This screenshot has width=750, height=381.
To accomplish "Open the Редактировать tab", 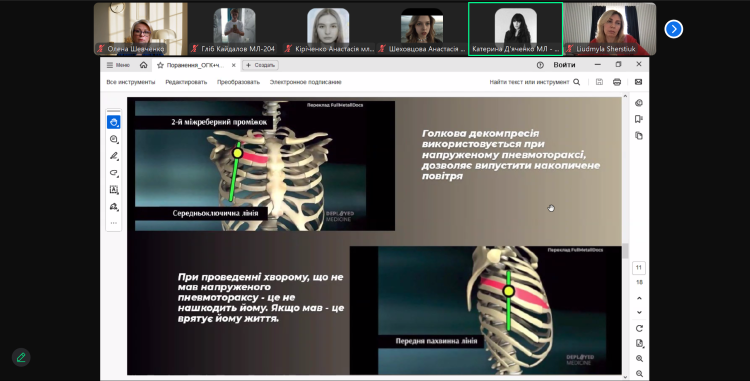I will click(186, 82).
